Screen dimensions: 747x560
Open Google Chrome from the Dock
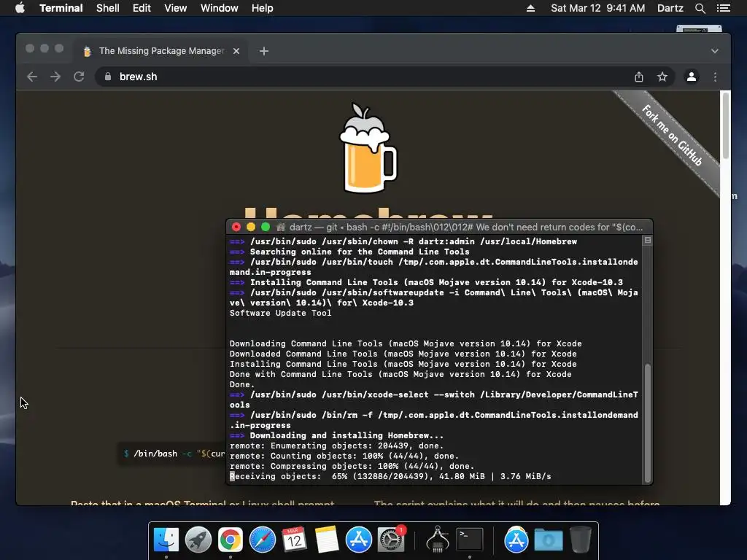tap(230, 540)
